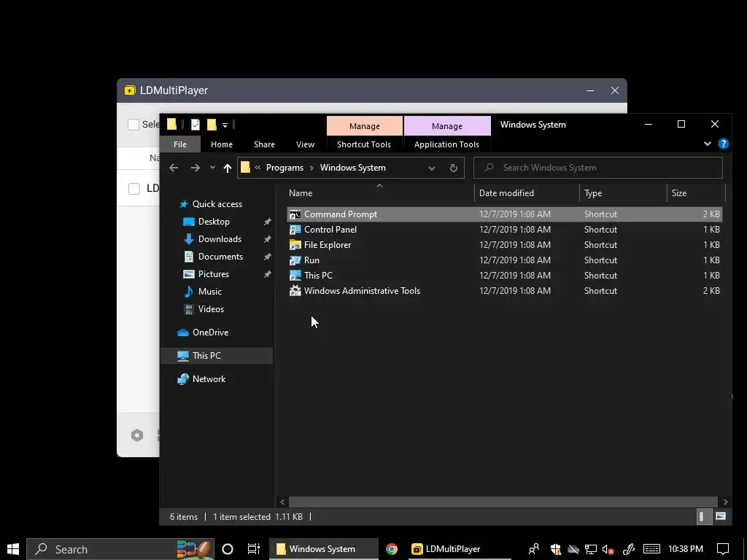Sort by Date modified column header

[527, 192]
